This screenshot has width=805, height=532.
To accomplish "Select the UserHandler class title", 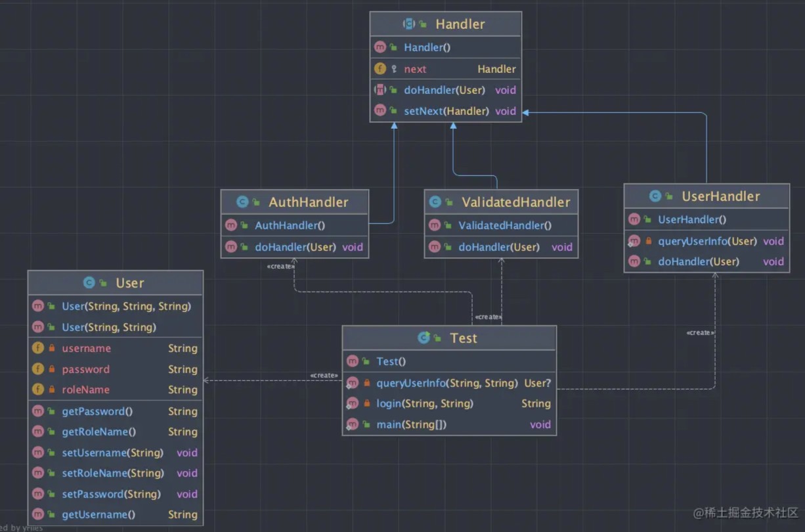I will 721,196.
